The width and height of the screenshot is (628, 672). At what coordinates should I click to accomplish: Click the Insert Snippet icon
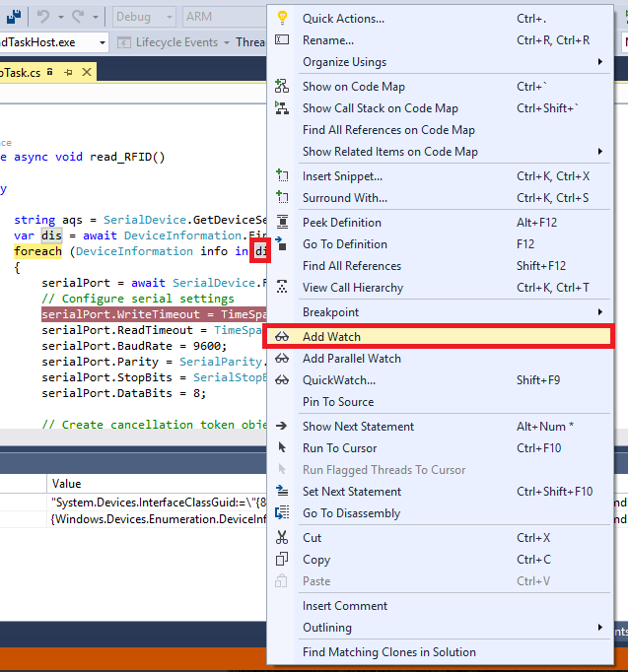tap(283, 176)
